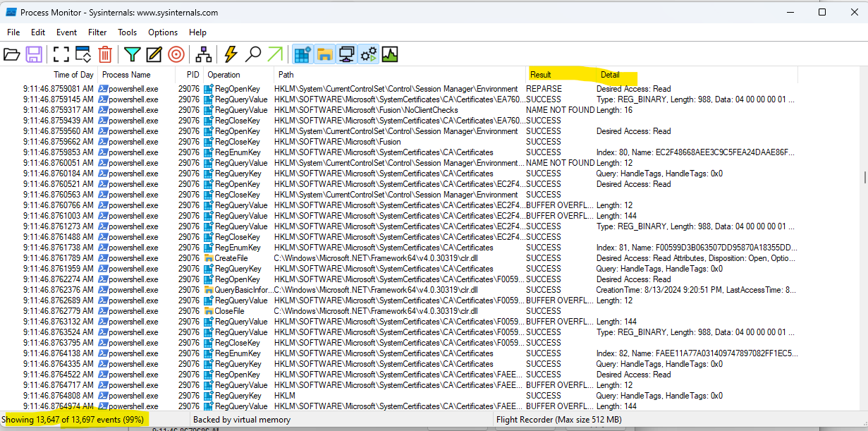Select the Highlight entries pencil icon
Image resolution: width=868 pixels, height=431 pixels.
154,54
